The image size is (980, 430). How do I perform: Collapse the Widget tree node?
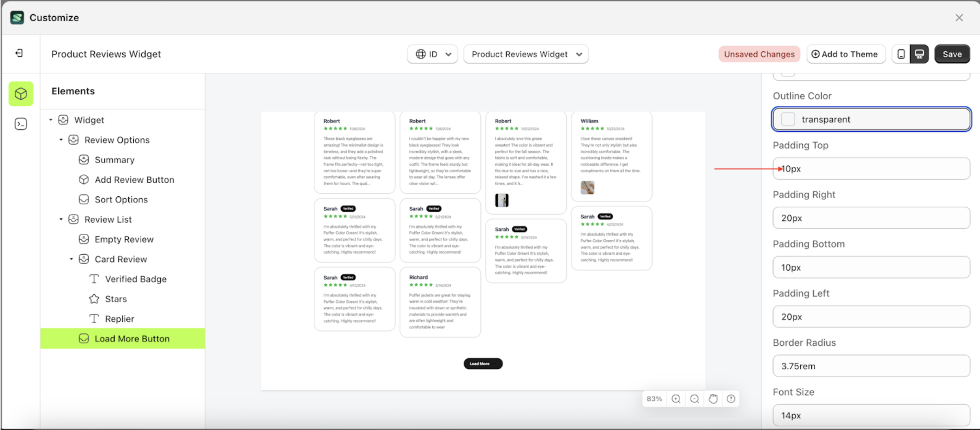[51, 120]
